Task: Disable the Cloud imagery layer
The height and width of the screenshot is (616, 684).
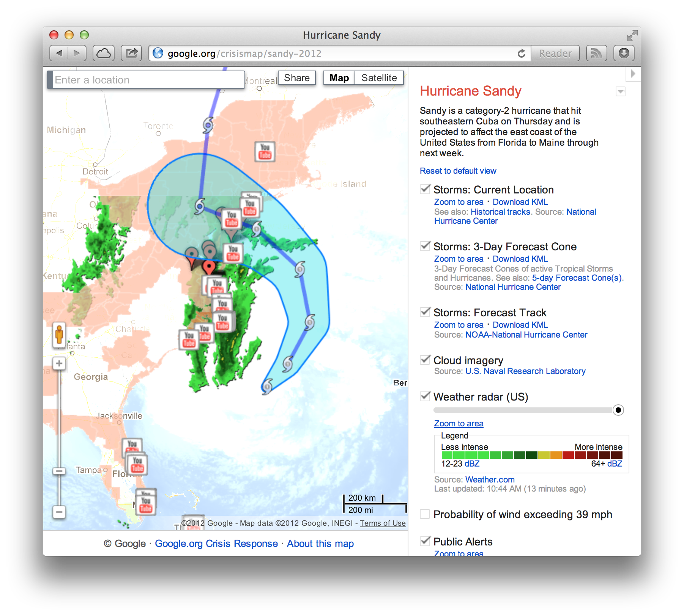Action: click(x=425, y=360)
